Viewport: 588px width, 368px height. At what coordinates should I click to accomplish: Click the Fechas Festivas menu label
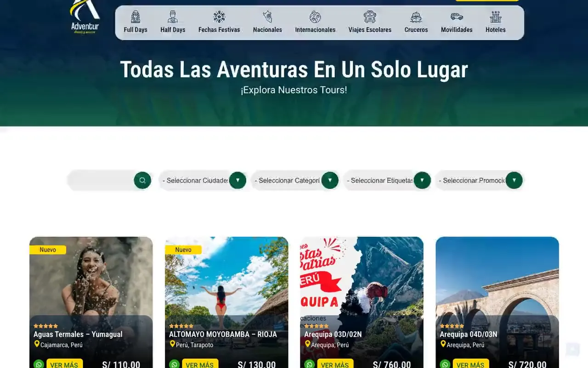coord(219,29)
